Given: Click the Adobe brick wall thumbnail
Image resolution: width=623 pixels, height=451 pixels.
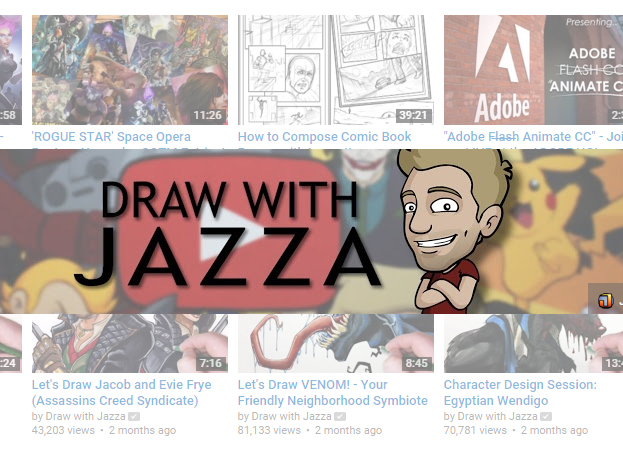Looking at the screenshot, I should pos(533,70).
